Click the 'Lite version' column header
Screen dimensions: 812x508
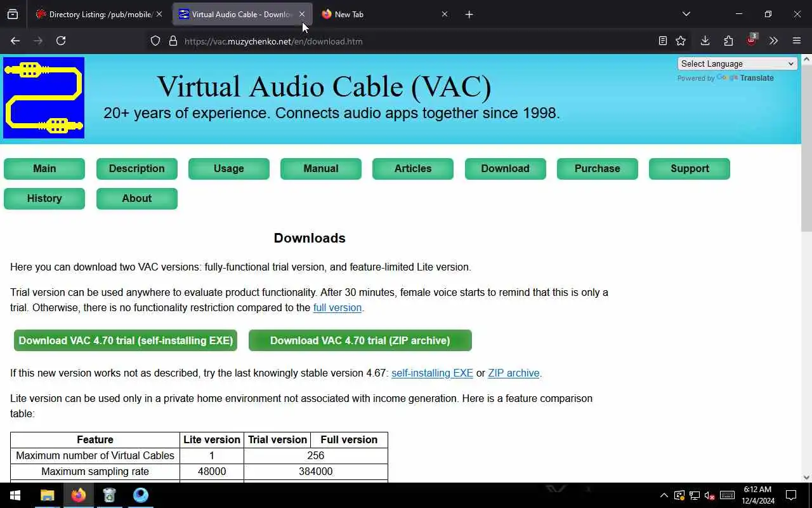212,439
